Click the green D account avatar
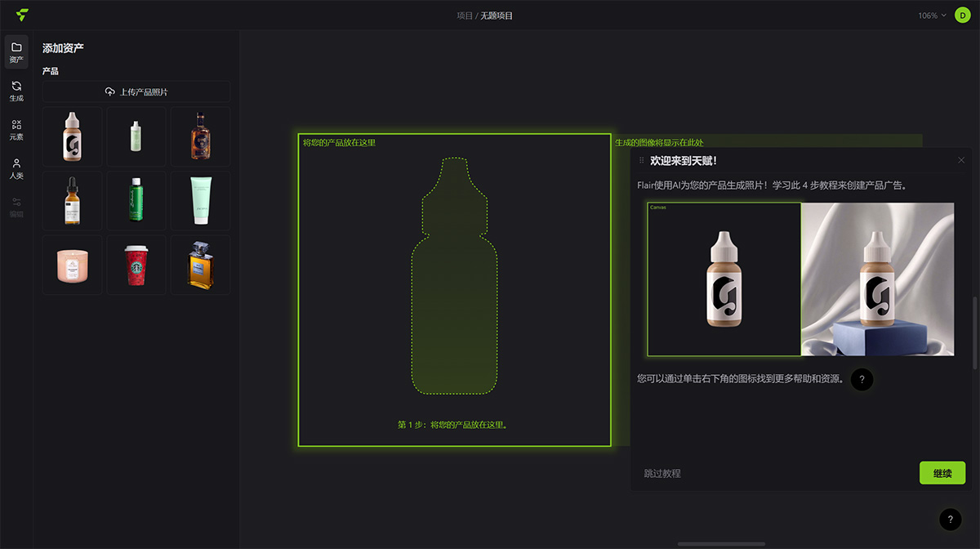Viewport: 980px width, 549px height. click(x=962, y=15)
